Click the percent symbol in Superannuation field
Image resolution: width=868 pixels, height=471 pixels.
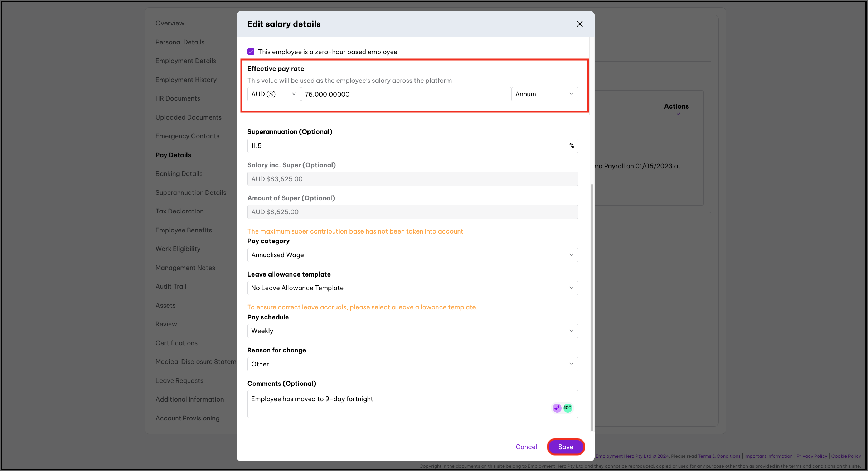pyautogui.click(x=572, y=146)
